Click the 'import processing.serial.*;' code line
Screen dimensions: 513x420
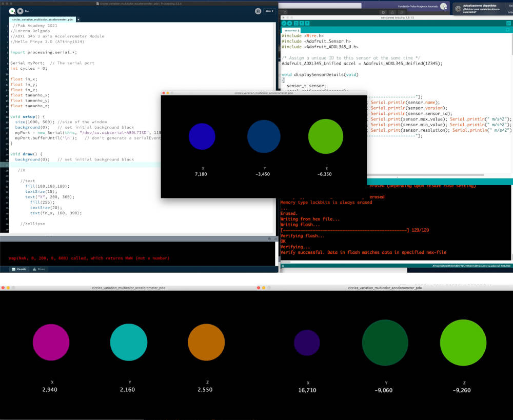[x=44, y=52]
